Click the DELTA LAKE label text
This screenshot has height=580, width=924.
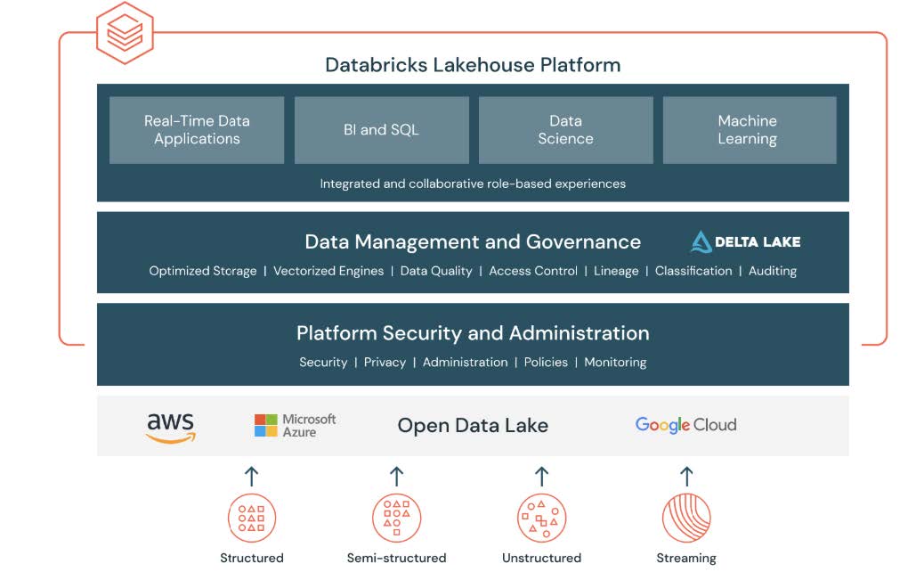point(758,242)
